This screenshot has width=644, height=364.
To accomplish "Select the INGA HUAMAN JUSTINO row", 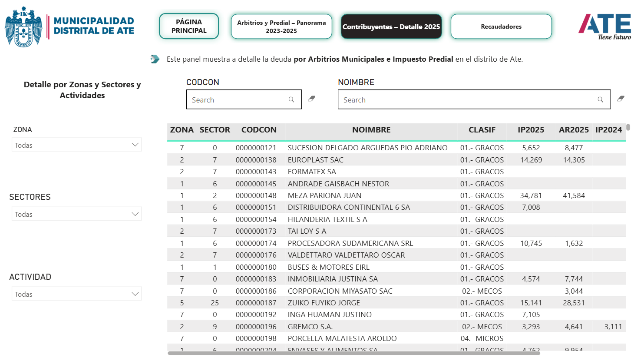I will click(x=396, y=314).
